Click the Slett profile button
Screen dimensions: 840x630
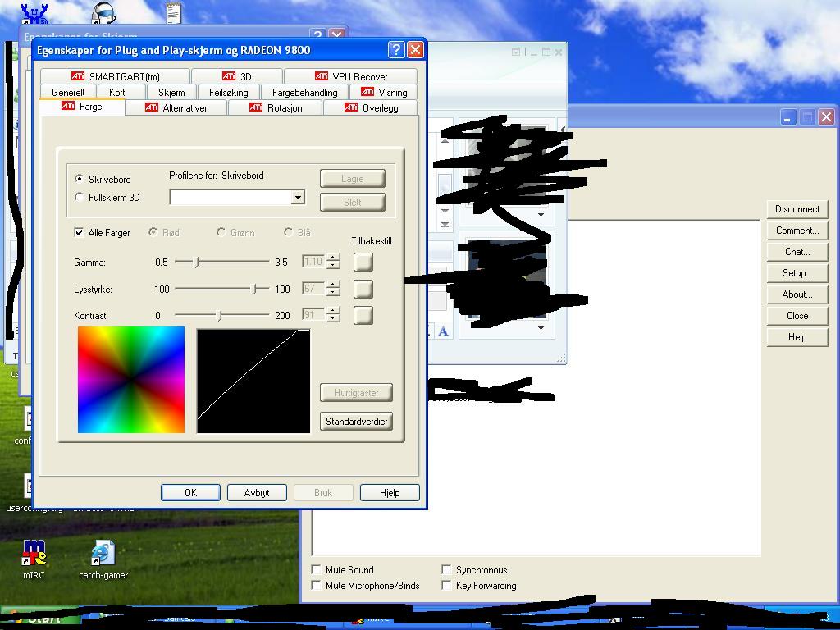(353, 202)
